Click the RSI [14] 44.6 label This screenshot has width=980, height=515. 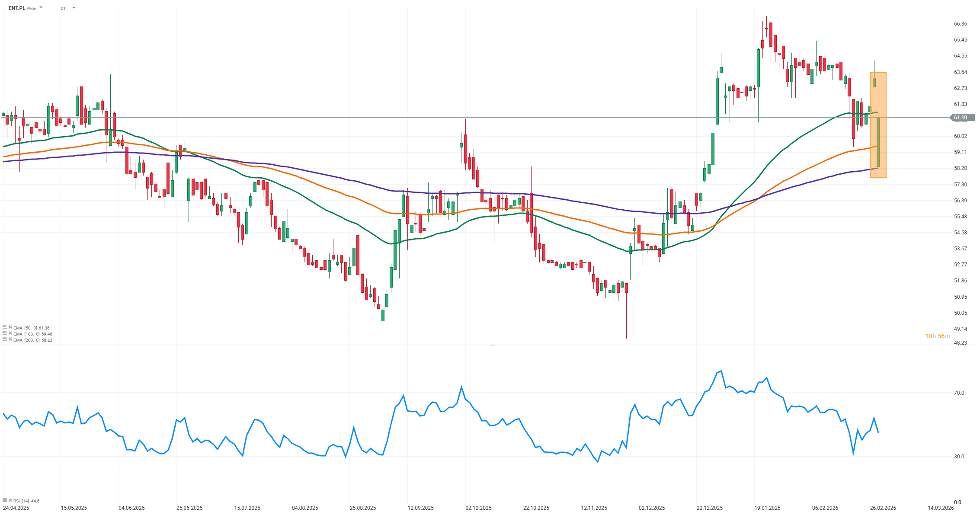click(x=26, y=501)
